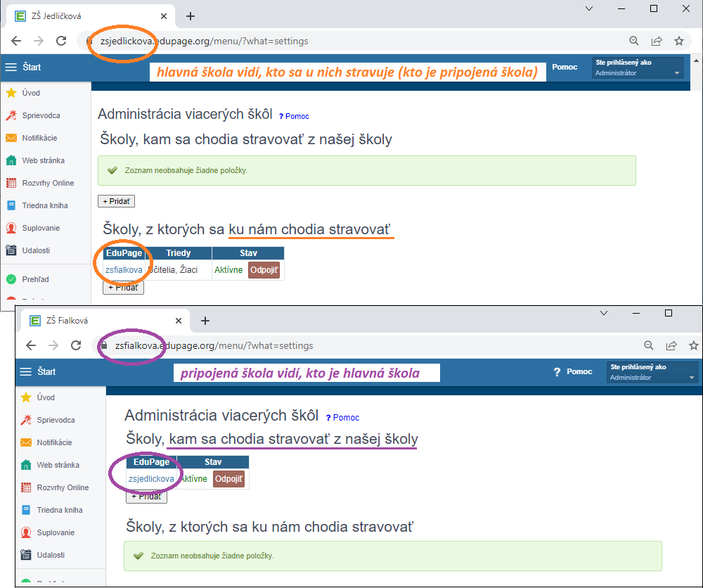Close the ZŠ Fialková tab

[x=179, y=321]
